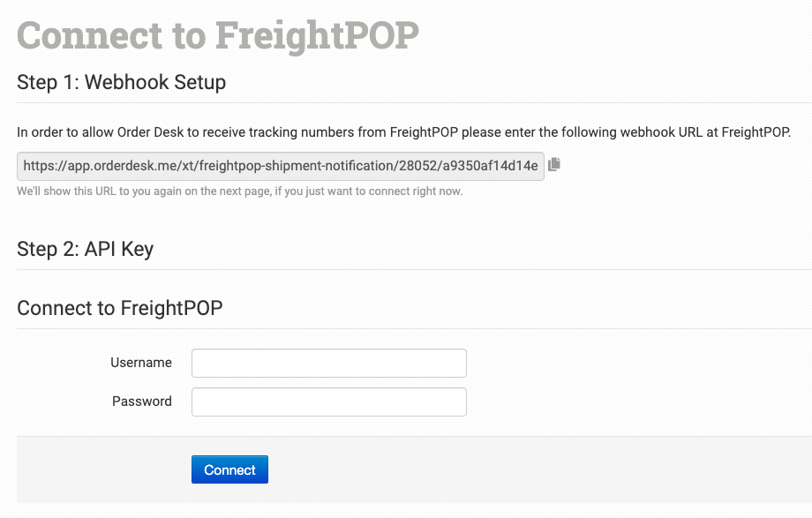Click the large gray page title

(218, 35)
